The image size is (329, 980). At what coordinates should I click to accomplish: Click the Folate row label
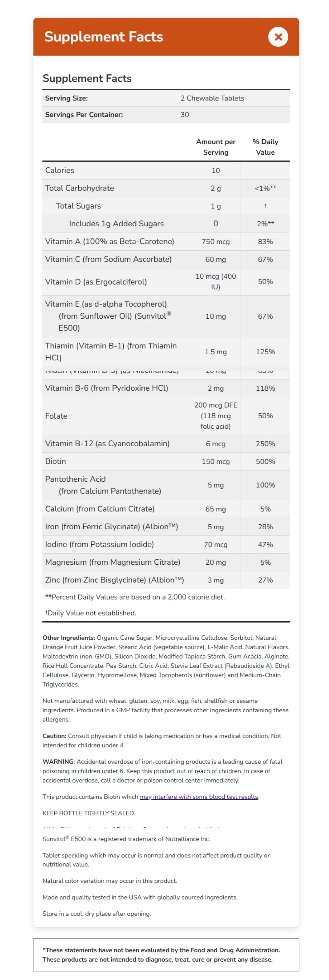56,416
